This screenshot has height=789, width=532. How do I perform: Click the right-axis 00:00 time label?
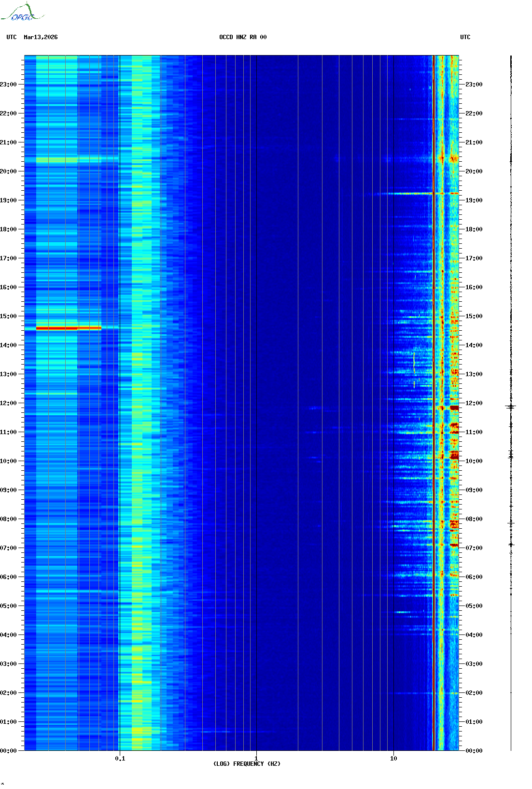pyautogui.click(x=474, y=751)
